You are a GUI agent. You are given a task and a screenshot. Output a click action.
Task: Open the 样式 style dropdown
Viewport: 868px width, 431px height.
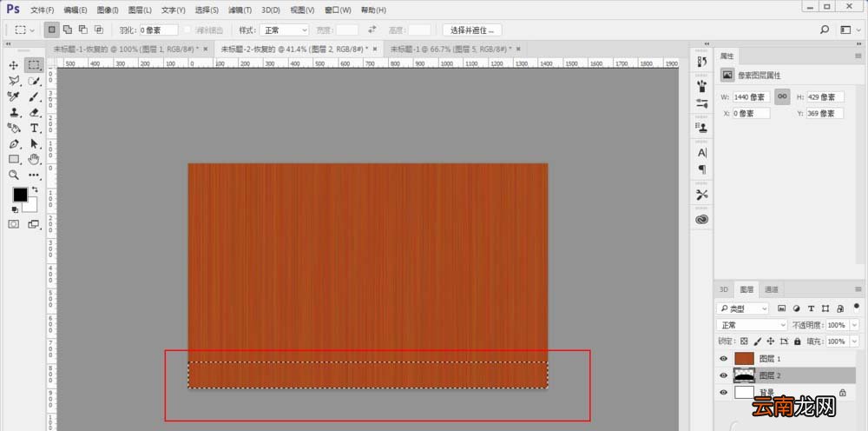284,30
